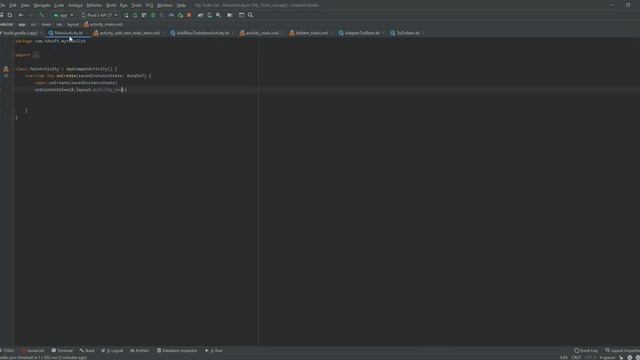
Task: Expand the folded import block
Action: pyautogui.click(x=36, y=55)
